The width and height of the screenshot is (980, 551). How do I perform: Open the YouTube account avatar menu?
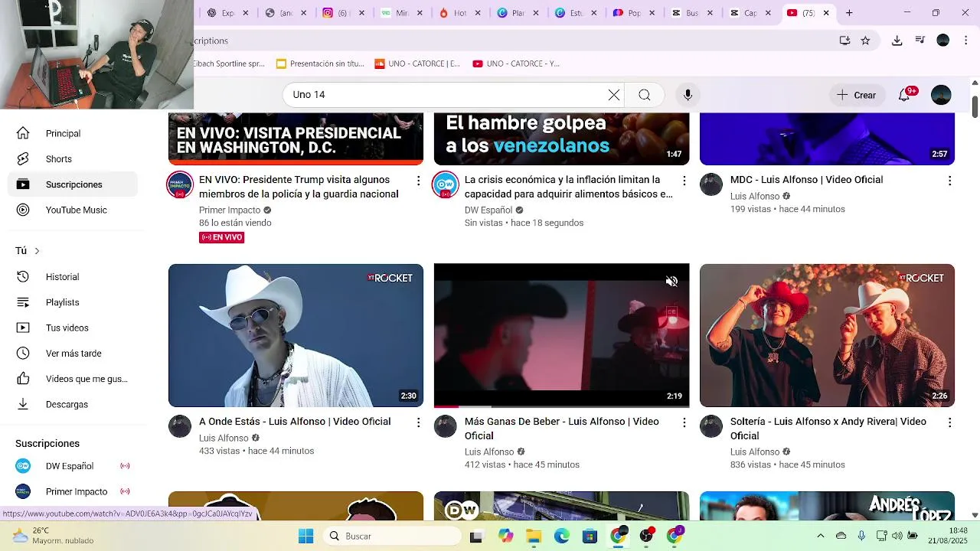[x=941, y=95]
